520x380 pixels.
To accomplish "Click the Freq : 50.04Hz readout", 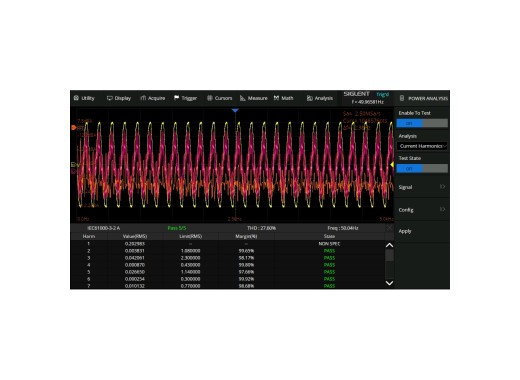I will 343,228.
